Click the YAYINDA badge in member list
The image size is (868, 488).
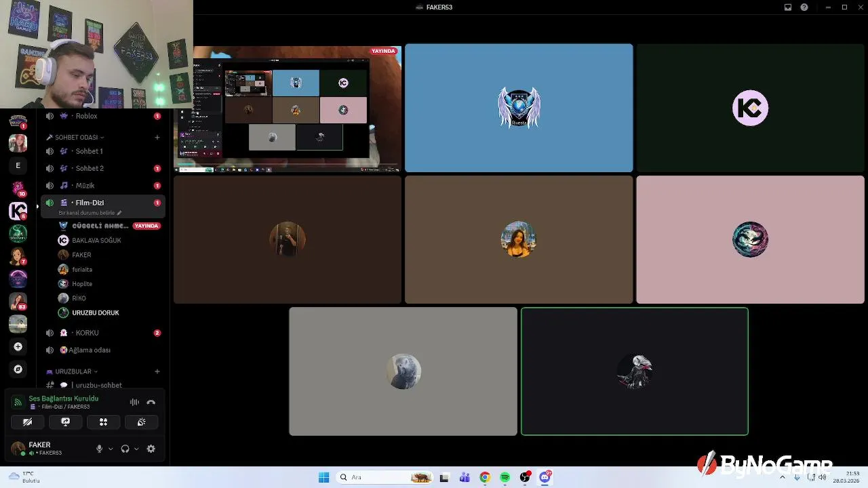click(146, 226)
